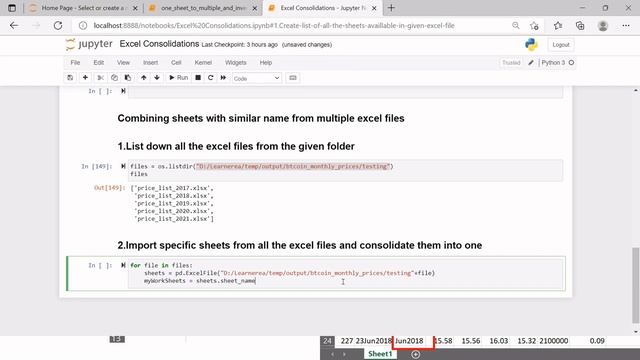Click the Excel Consolidations notebook title
This screenshot has width=640, height=360.
pos(159,44)
